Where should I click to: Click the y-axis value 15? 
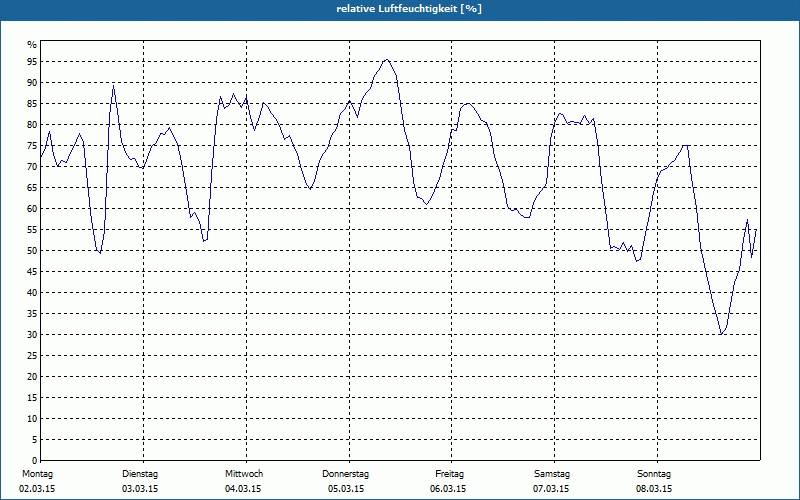32,397
